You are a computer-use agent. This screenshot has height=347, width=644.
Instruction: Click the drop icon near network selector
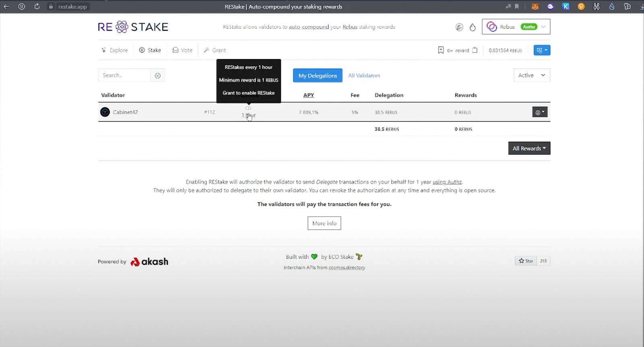[x=473, y=27]
